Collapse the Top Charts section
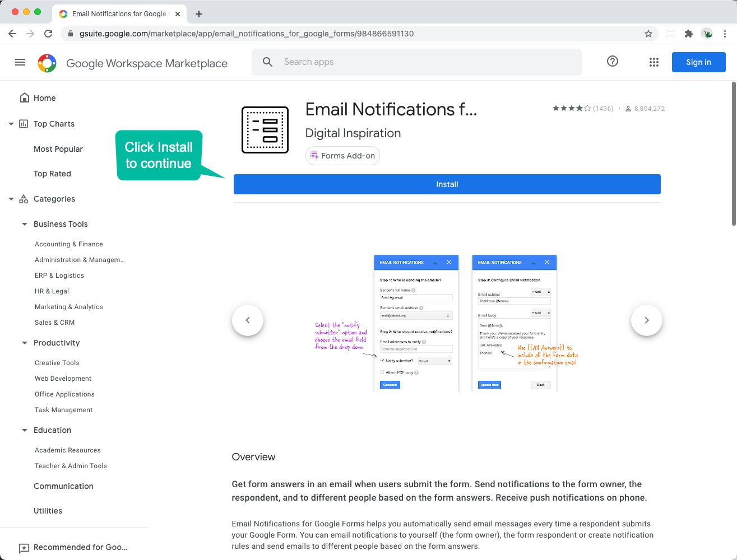Viewport: 737px width, 560px height. click(11, 124)
